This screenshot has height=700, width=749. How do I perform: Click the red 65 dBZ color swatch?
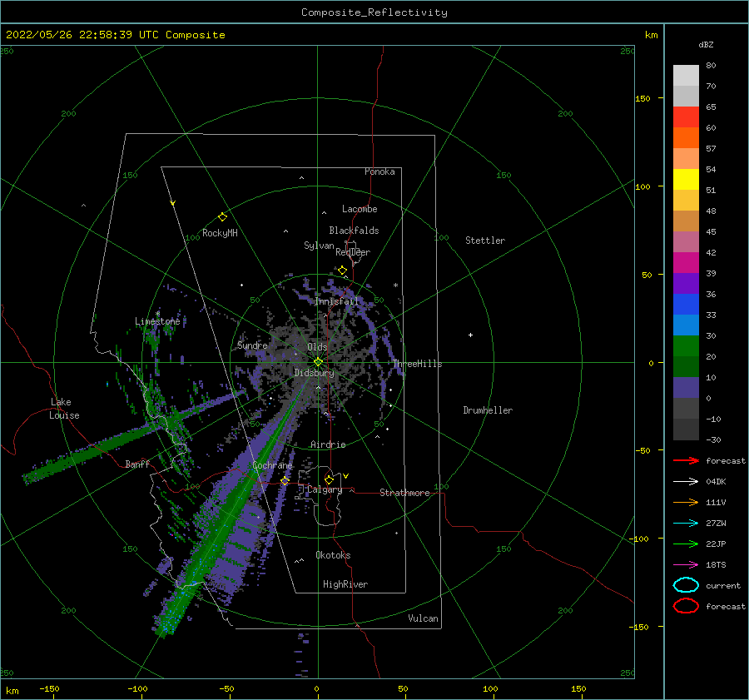click(x=686, y=117)
